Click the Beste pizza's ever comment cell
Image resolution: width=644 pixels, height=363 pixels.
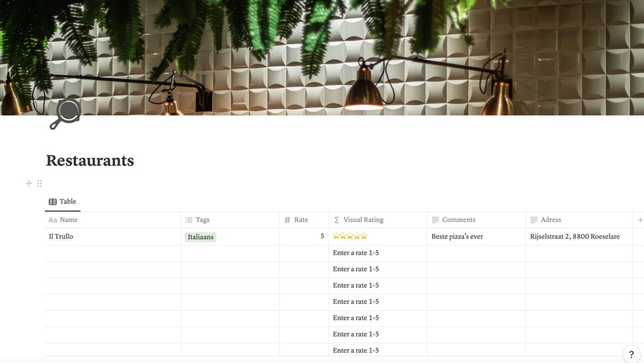click(476, 237)
